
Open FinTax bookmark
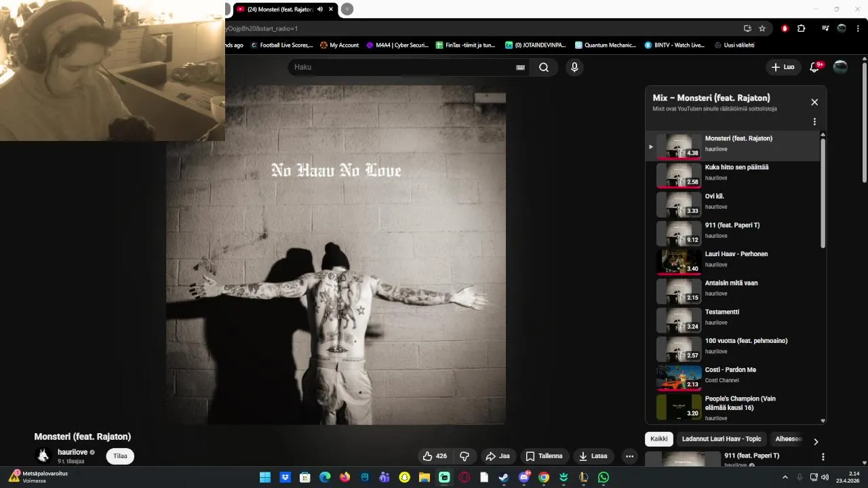pos(465,45)
